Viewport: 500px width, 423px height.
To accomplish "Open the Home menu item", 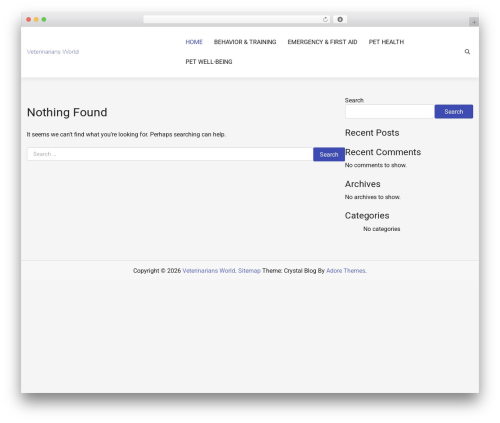I will click(x=194, y=42).
